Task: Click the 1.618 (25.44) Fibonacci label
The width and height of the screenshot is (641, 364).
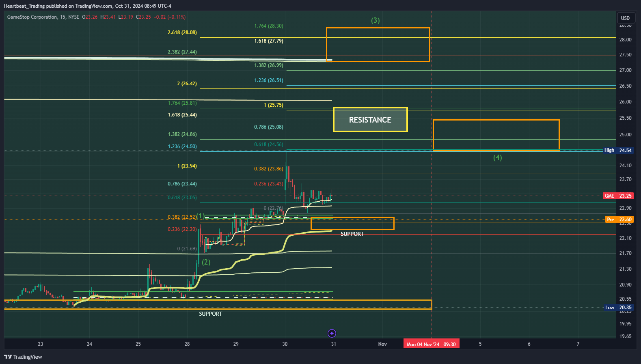Action: click(x=182, y=115)
